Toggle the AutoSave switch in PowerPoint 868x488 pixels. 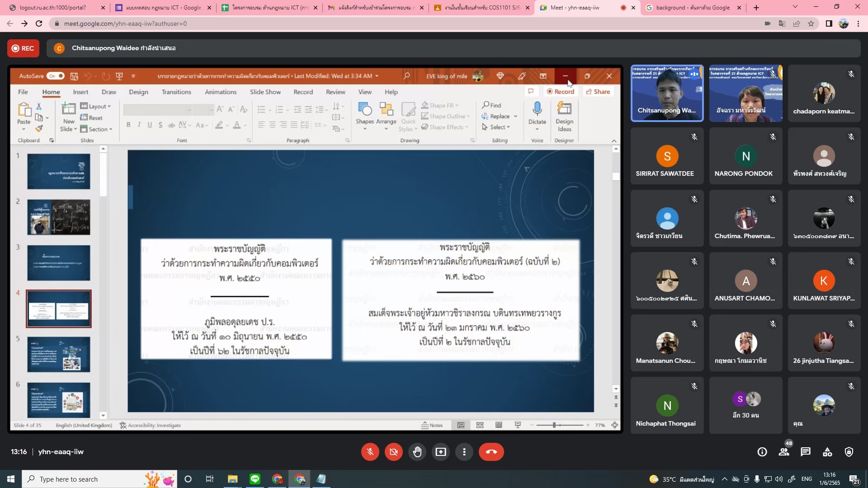point(56,76)
